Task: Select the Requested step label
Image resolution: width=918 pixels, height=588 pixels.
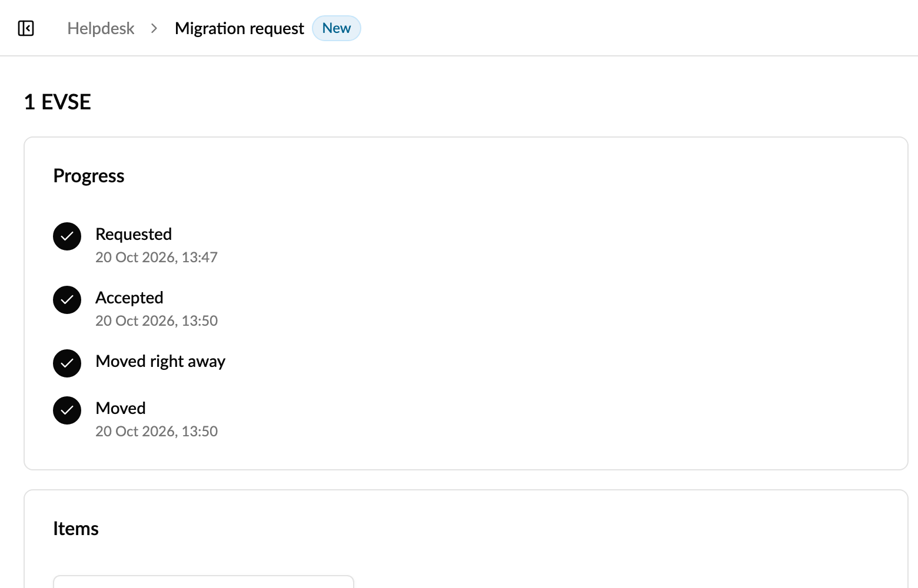Action: coord(134,234)
